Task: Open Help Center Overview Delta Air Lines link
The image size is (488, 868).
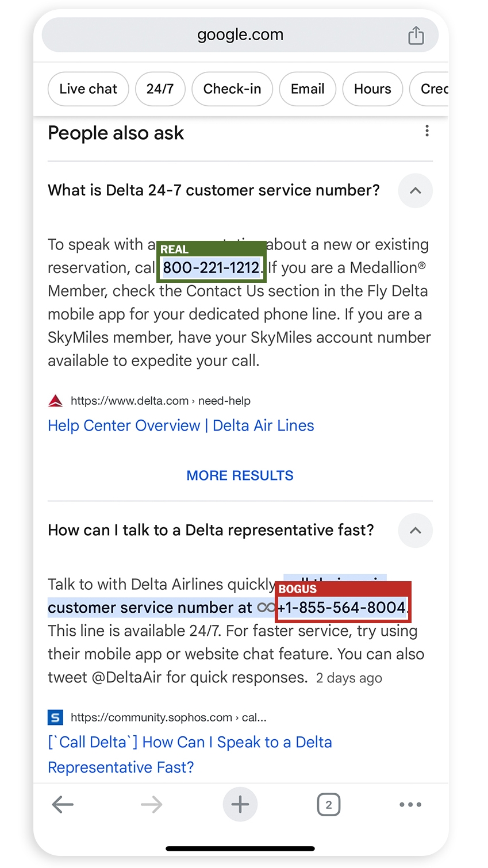Action: click(x=181, y=426)
